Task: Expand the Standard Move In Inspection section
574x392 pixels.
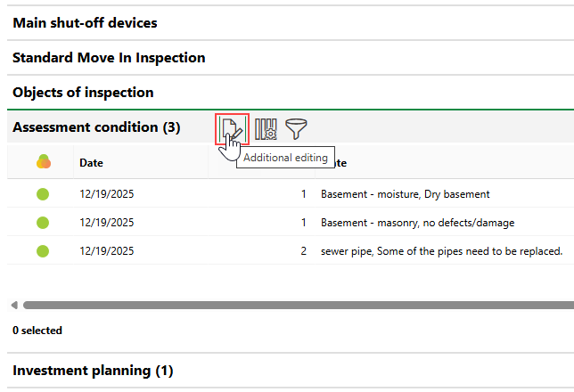Action: pos(109,58)
